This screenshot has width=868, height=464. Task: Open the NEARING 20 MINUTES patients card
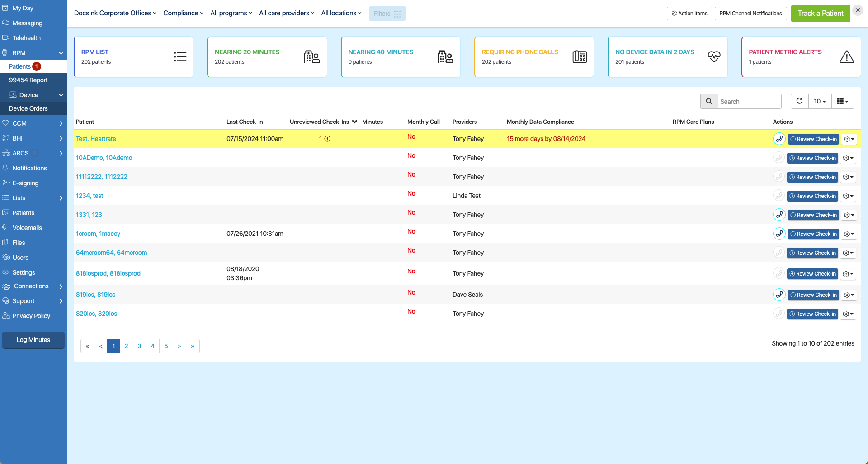coord(267,56)
